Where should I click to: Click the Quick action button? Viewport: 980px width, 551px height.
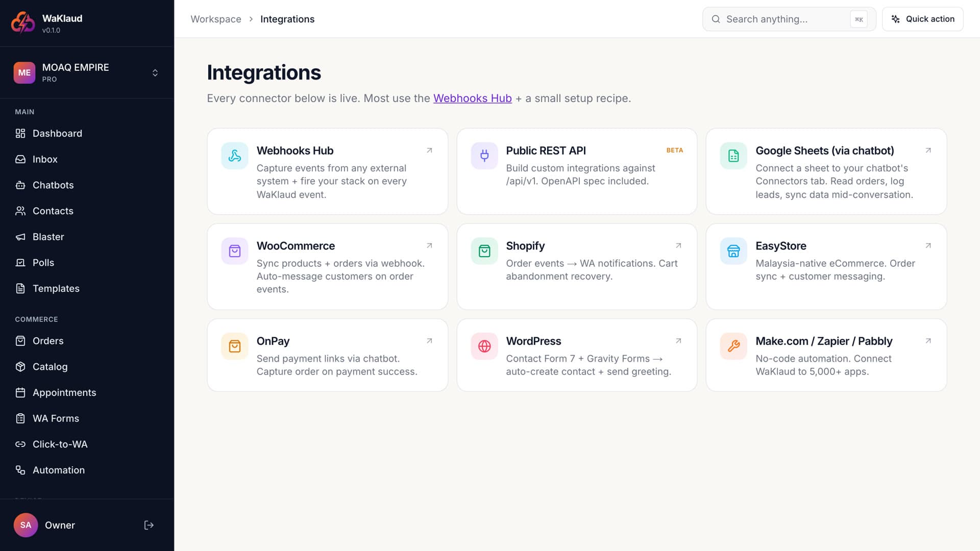point(922,19)
